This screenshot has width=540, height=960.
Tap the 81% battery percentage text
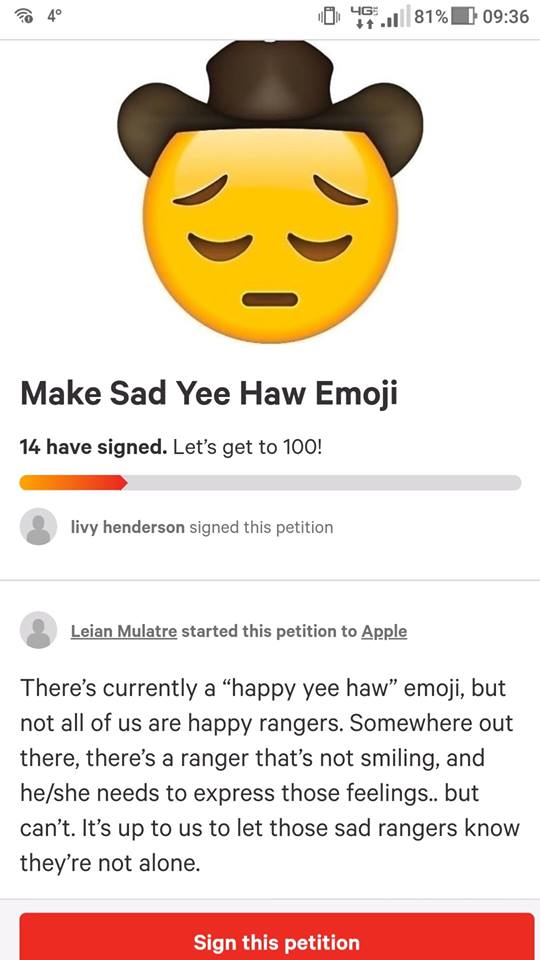click(431, 17)
